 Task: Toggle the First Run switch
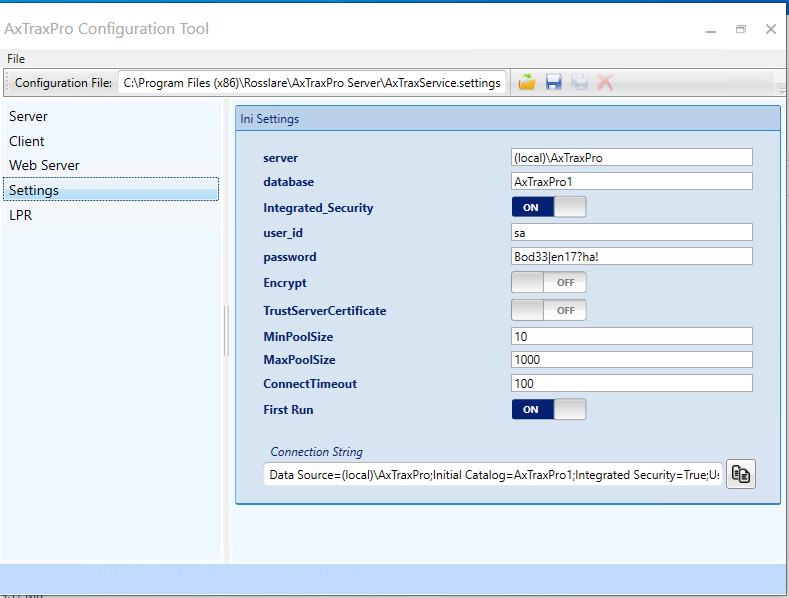point(549,409)
